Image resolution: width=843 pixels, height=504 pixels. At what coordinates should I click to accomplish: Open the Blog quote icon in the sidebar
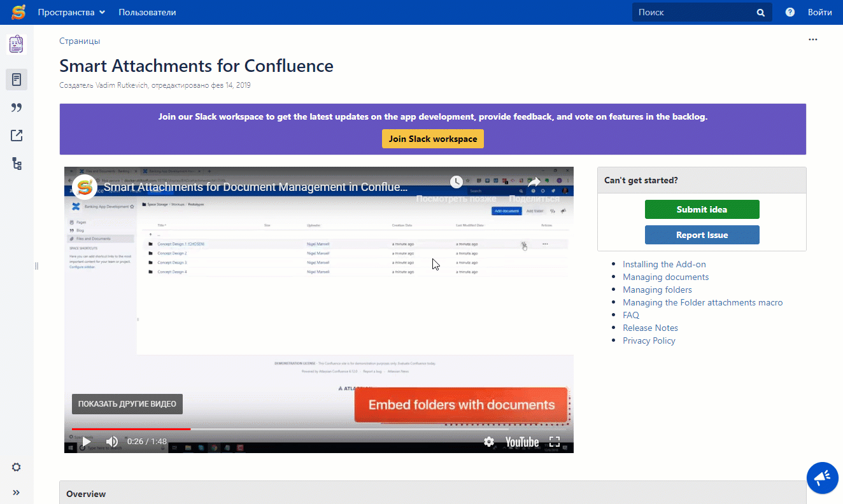(17, 108)
